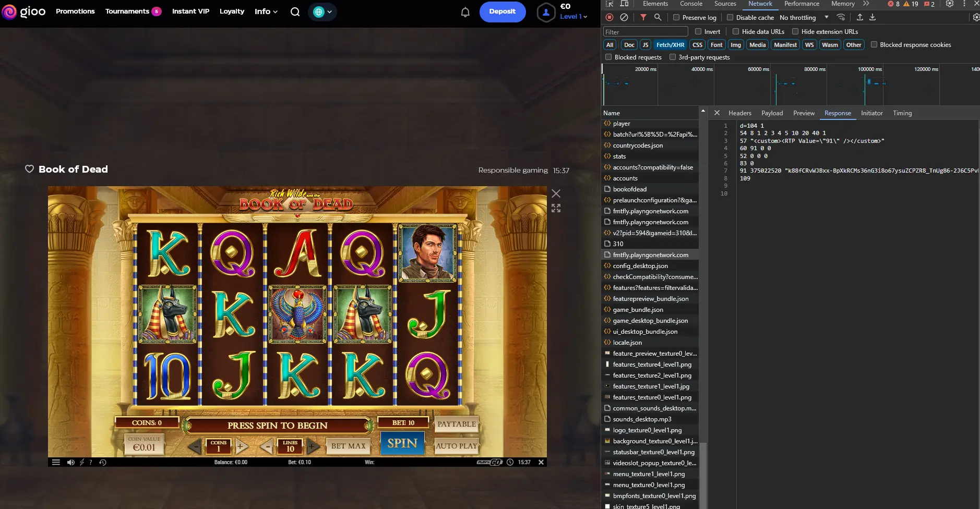Screen dimensions: 980x509
Task: Check Hide data URLs
Action: pyautogui.click(x=736, y=31)
